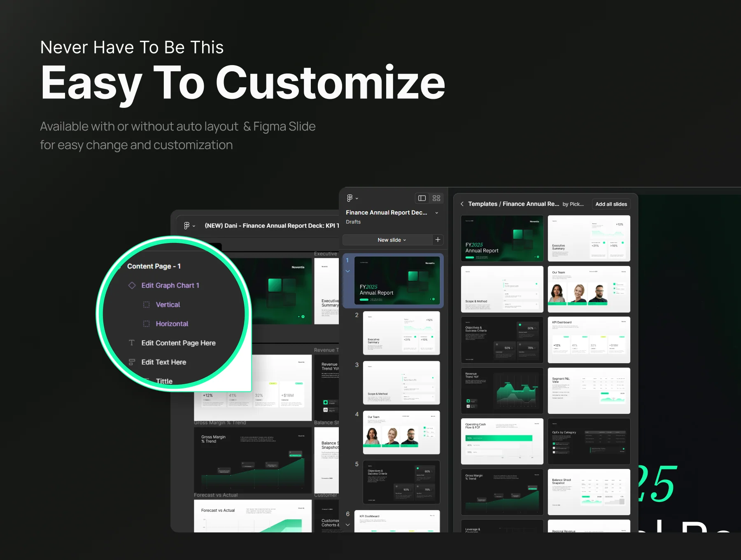The image size is (741, 560).
Task: Select the layout icon of Edit Text Here
Action: tap(132, 362)
